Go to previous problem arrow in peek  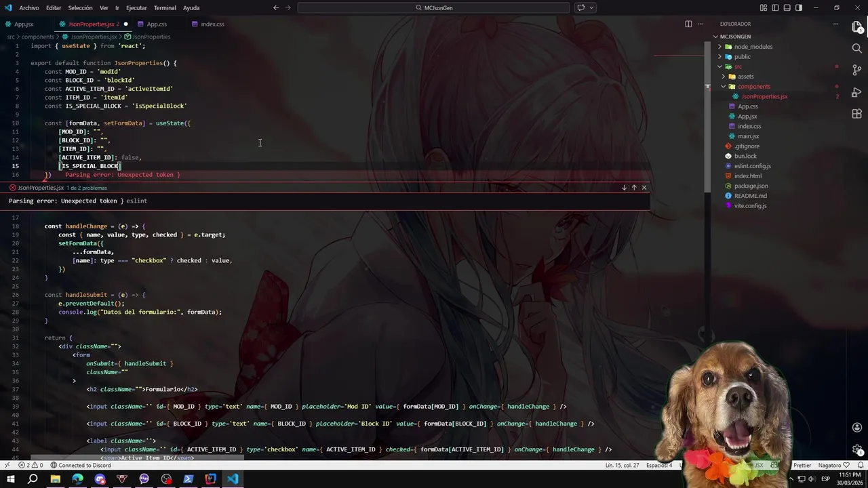click(634, 188)
